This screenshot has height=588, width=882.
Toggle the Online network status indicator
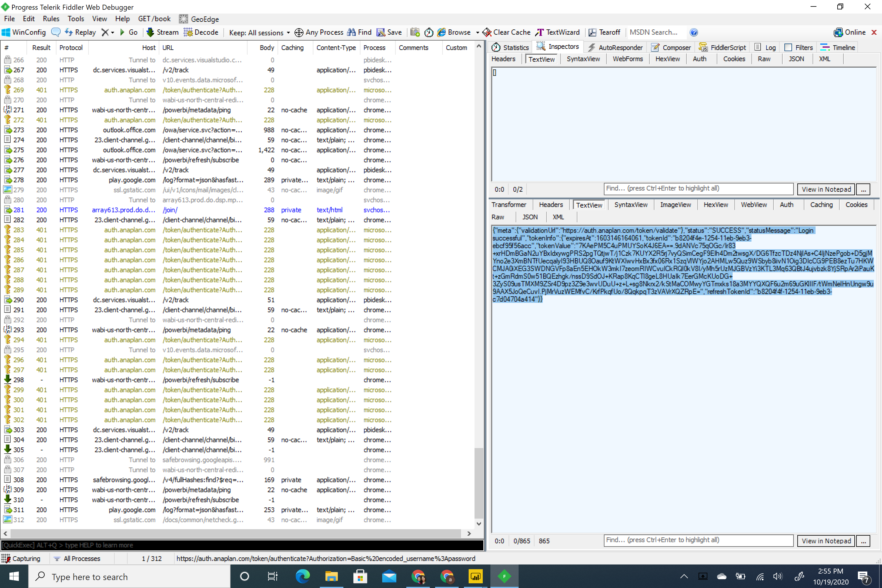pyautogui.click(x=849, y=32)
